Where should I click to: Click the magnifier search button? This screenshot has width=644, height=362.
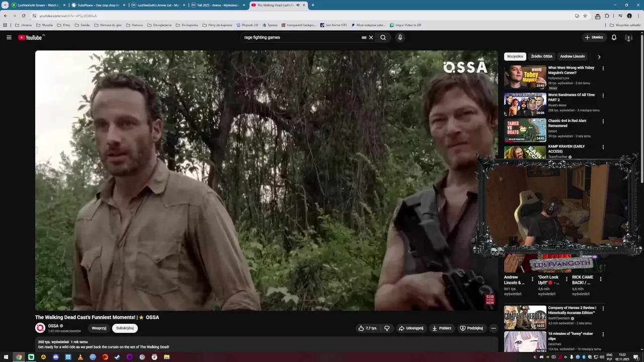(x=383, y=37)
